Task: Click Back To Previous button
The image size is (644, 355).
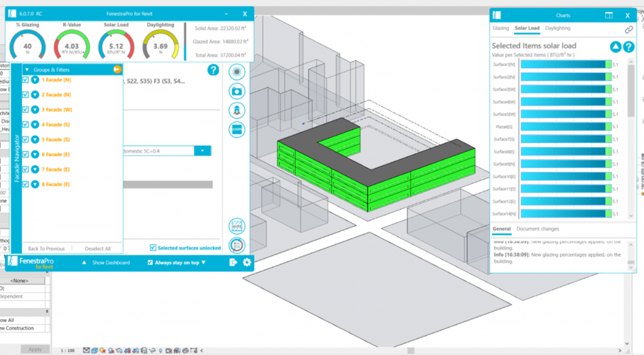Action: coord(47,249)
